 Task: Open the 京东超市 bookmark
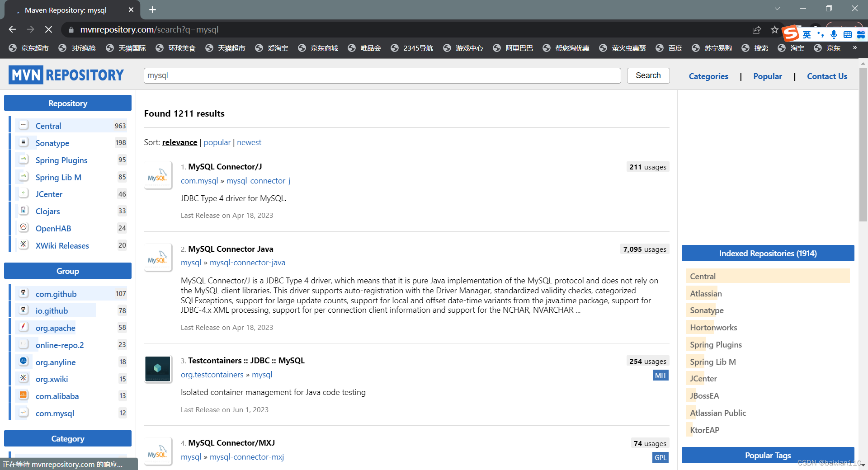pos(29,48)
